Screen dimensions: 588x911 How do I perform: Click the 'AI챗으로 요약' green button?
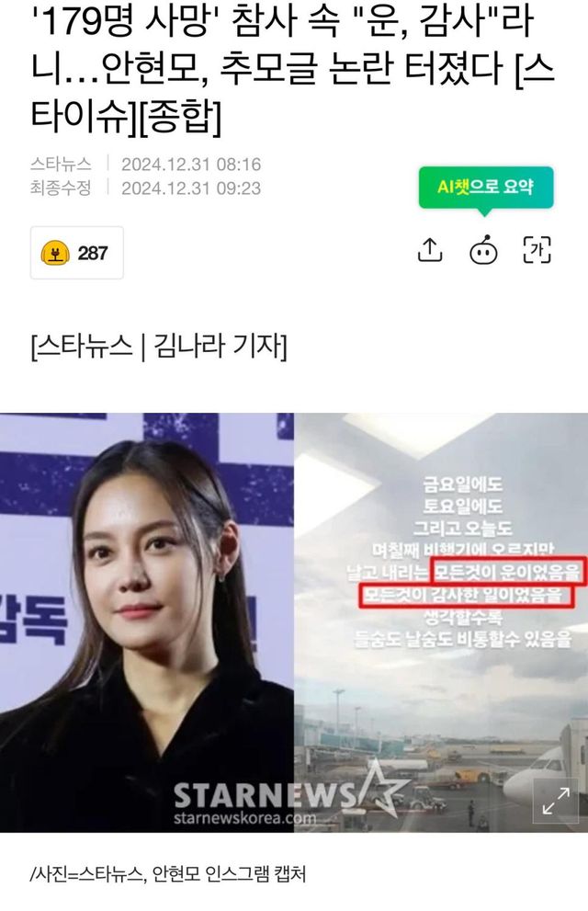pos(486,188)
